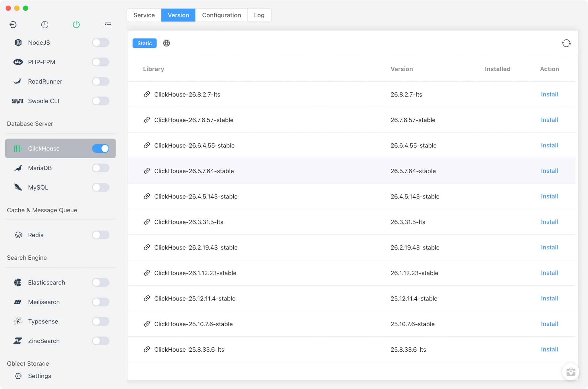Image resolution: width=588 pixels, height=389 pixels.
Task: Select the Version tab
Action: (178, 15)
